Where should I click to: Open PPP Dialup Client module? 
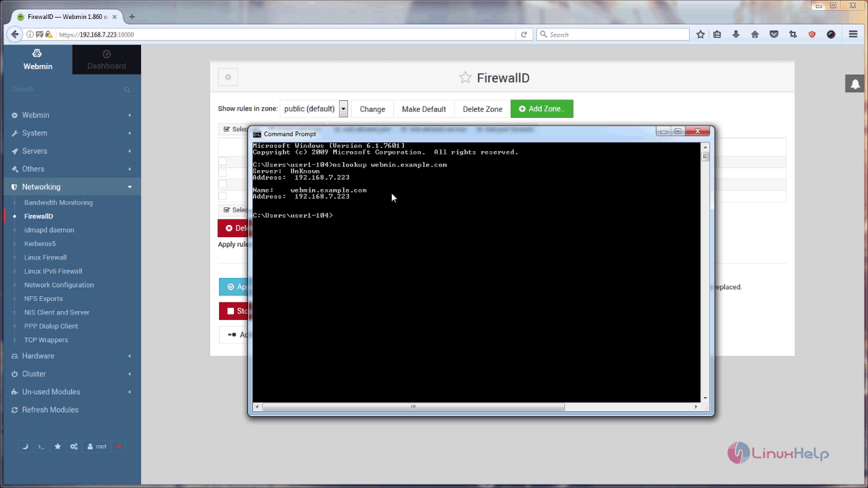[x=52, y=326]
